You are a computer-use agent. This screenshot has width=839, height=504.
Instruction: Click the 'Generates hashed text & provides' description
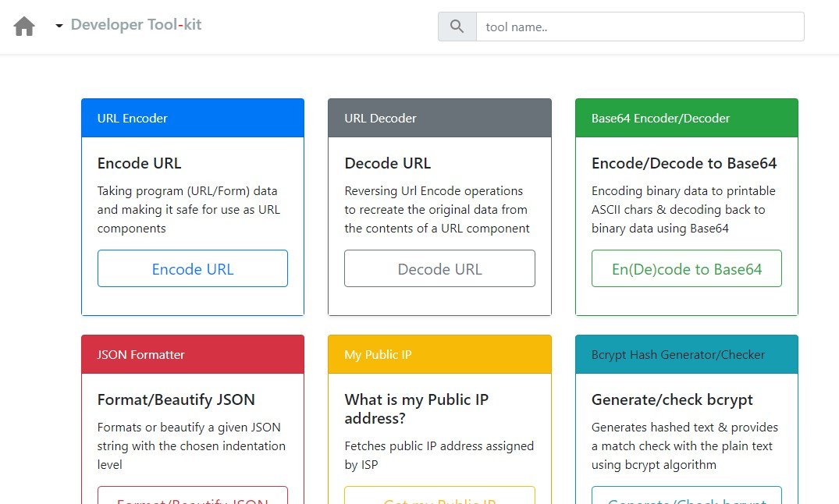click(x=684, y=446)
